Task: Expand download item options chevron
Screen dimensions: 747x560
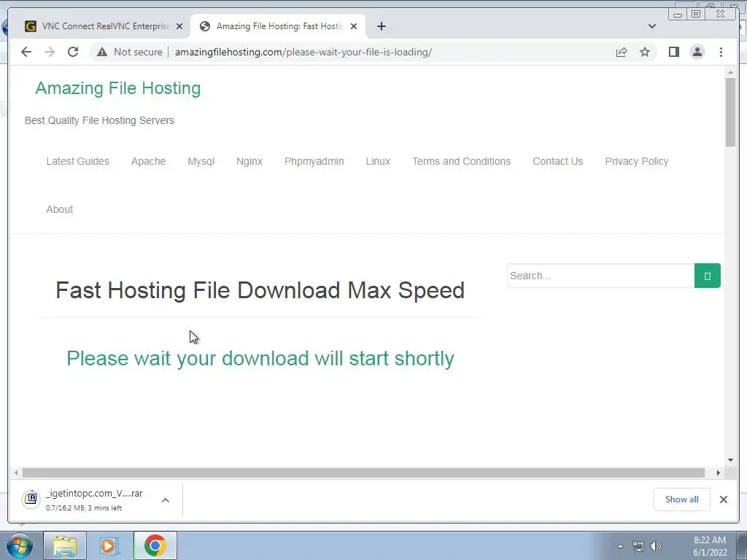Action: [166, 500]
